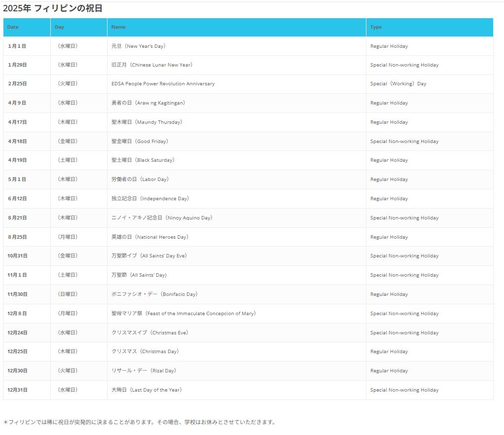This screenshot has width=504, height=435.
Task: Click the holiday name 万聖節イブ (All Saints' Day Eve)
Action: 149,255
